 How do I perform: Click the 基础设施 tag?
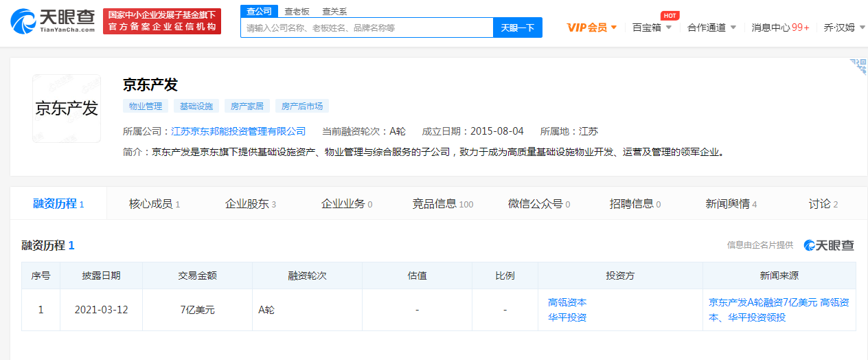click(196, 106)
